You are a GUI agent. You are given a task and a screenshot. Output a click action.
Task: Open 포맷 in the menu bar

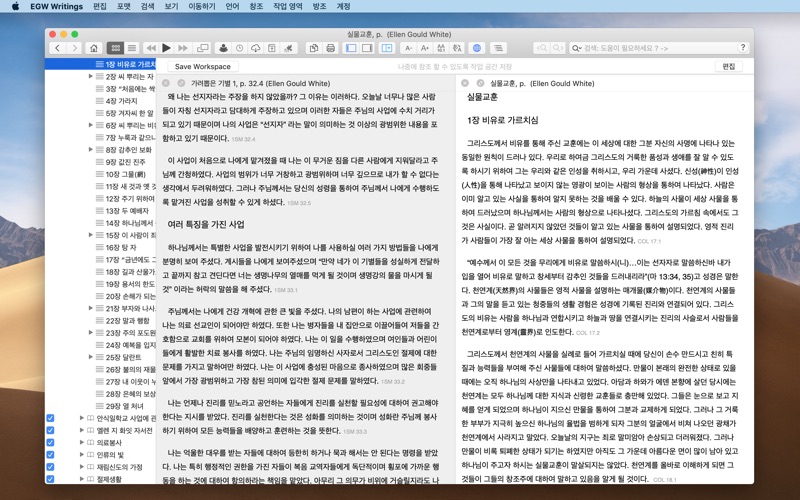pos(124,6)
